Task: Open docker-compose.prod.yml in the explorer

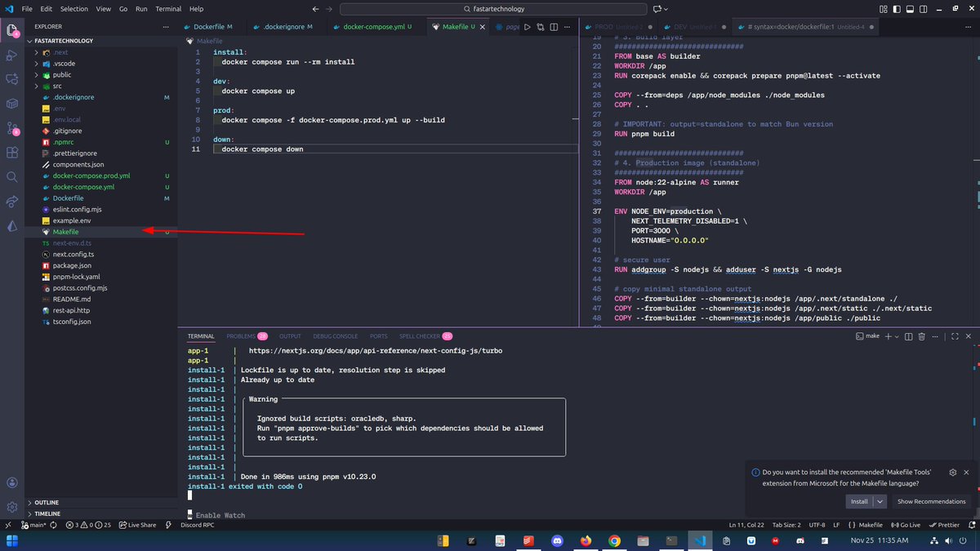Action: [x=91, y=176]
